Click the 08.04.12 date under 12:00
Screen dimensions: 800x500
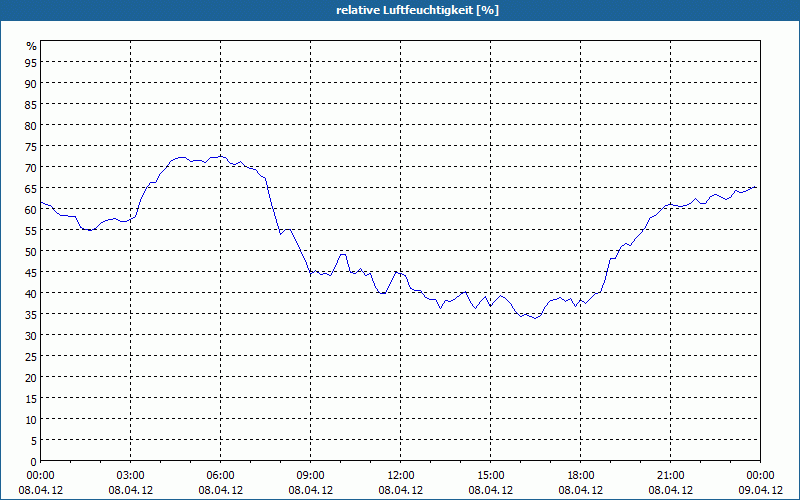pyautogui.click(x=401, y=490)
